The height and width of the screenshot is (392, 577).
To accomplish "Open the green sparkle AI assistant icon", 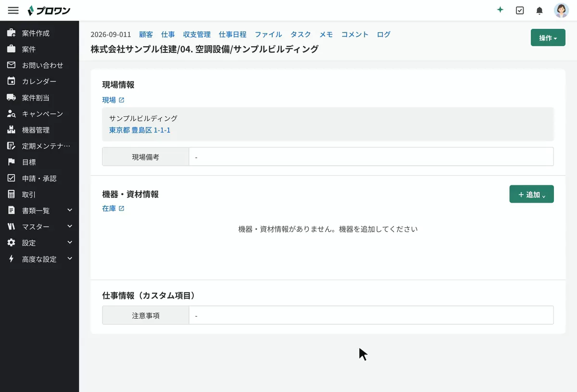I will (x=500, y=10).
